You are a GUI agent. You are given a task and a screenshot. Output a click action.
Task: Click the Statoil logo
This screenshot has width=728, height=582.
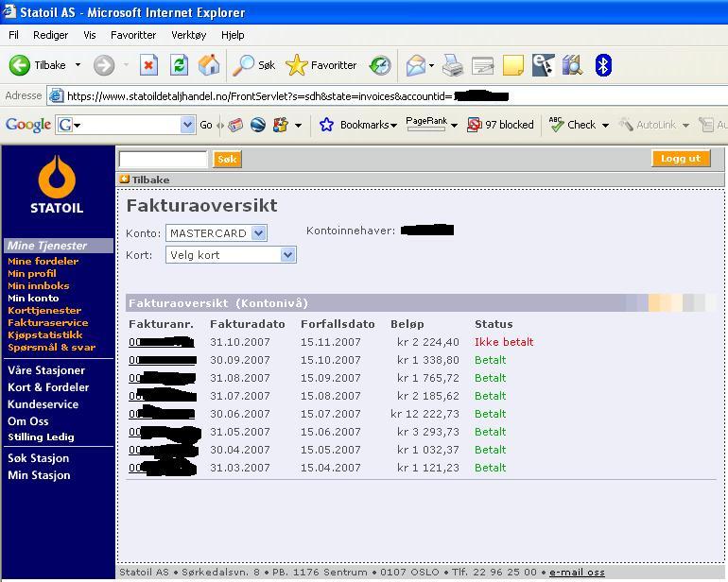(57, 184)
